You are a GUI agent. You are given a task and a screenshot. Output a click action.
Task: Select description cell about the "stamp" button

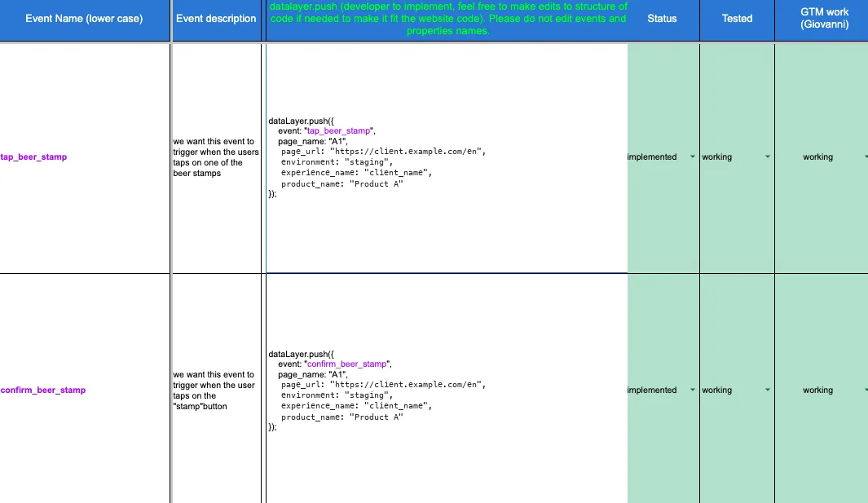[x=217, y=388]
